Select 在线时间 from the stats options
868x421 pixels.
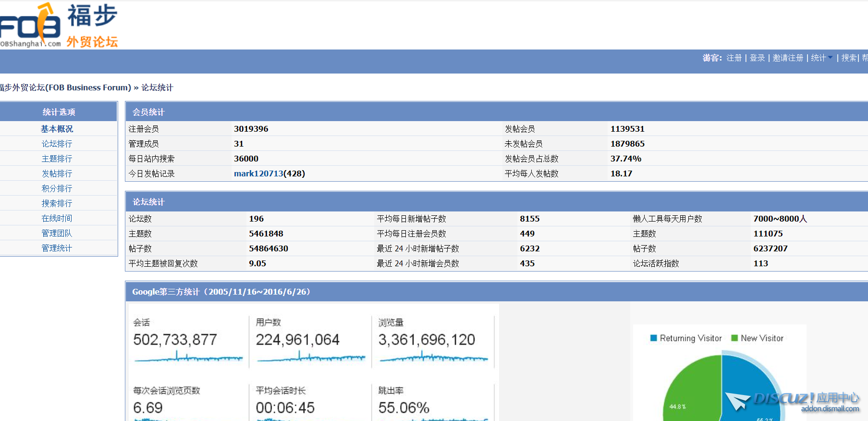tap(57, 218)
